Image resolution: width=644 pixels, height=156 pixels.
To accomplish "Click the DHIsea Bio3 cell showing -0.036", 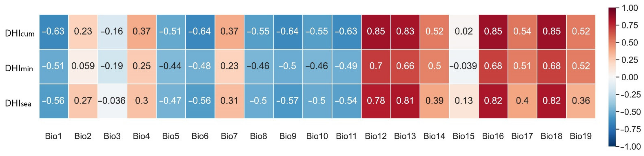I will 112,101.
